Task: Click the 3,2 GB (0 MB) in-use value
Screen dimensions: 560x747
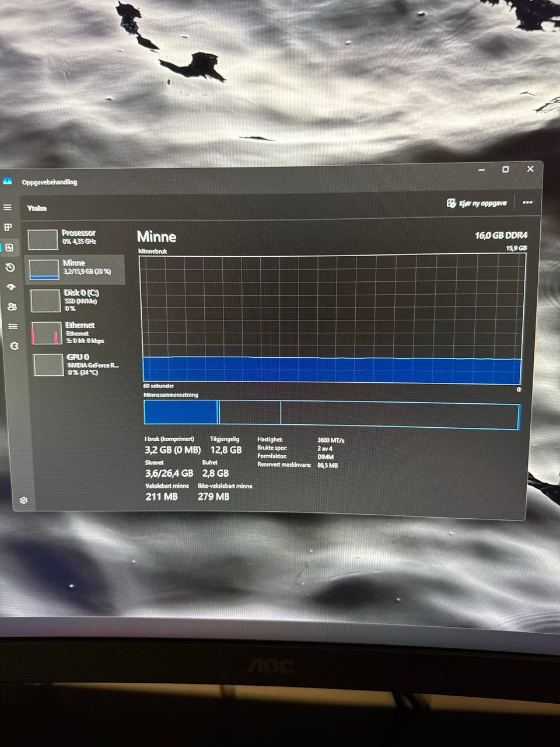Action: coord(173,450)
